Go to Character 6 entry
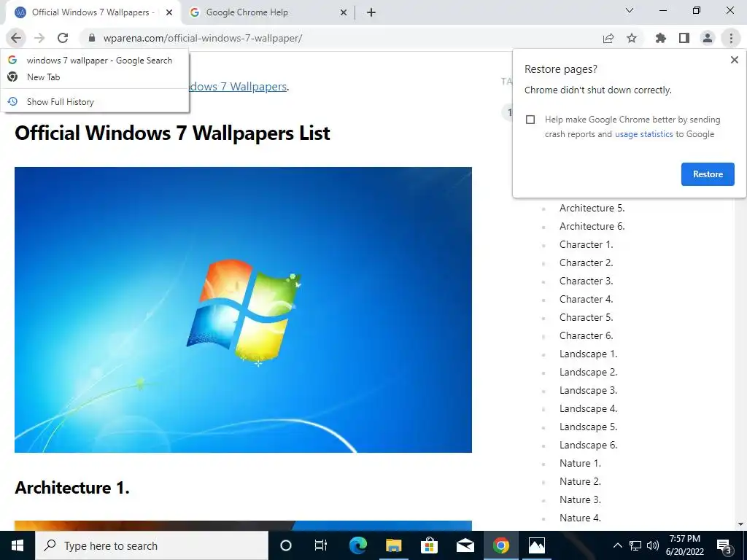747x560 pixels. (x=586, y=335)
